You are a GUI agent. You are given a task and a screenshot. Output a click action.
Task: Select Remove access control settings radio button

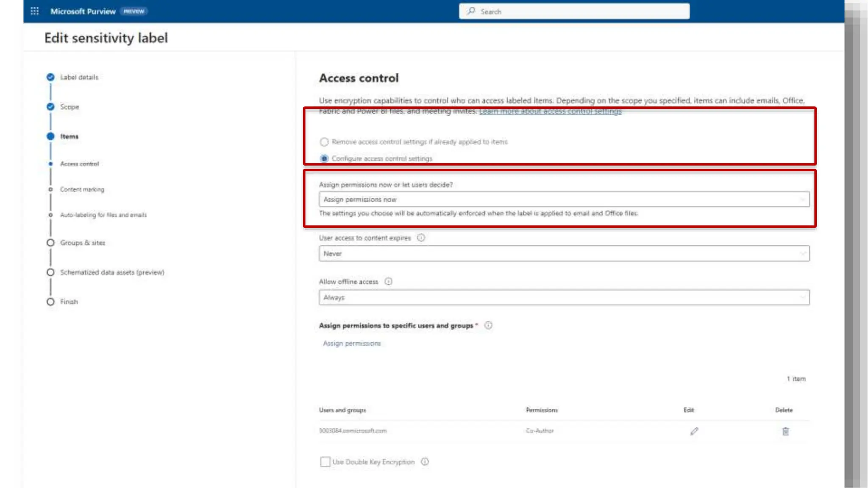324,141
